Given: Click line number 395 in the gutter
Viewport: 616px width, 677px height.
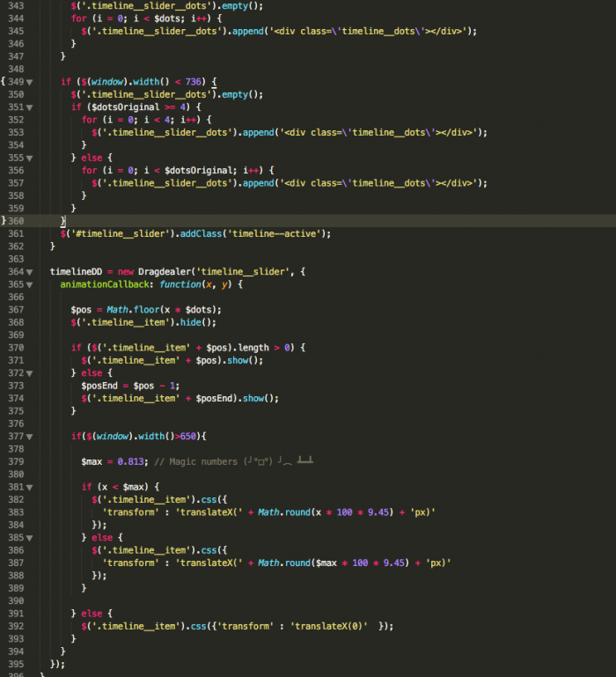Looking at the screenshot, I should click(16, 664).
